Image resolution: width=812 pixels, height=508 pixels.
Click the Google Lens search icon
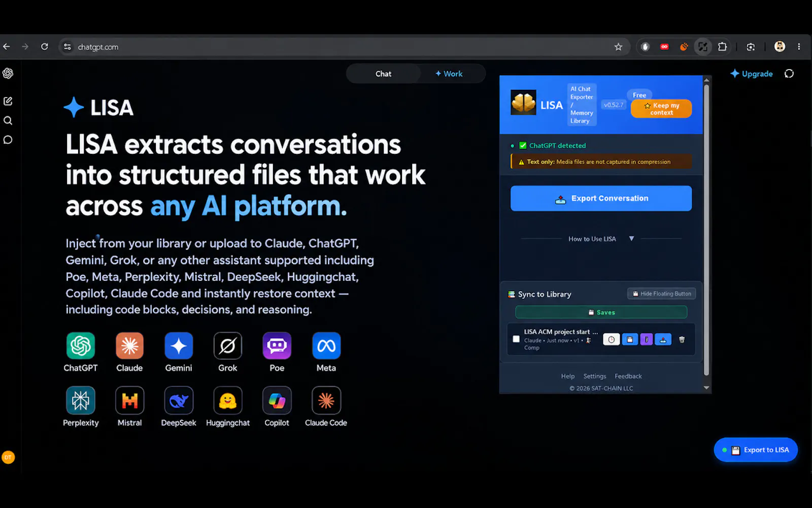coord(751,47)
